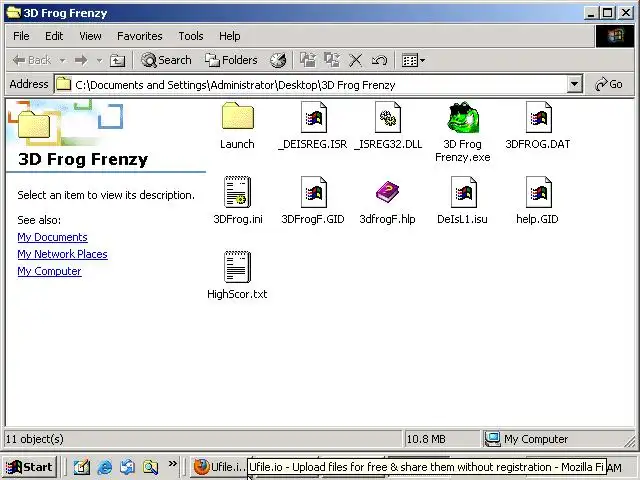Select the 3D Frog Frenzy.exe frog icon
This screenshot has width=640, height=480.
(463, 117)
